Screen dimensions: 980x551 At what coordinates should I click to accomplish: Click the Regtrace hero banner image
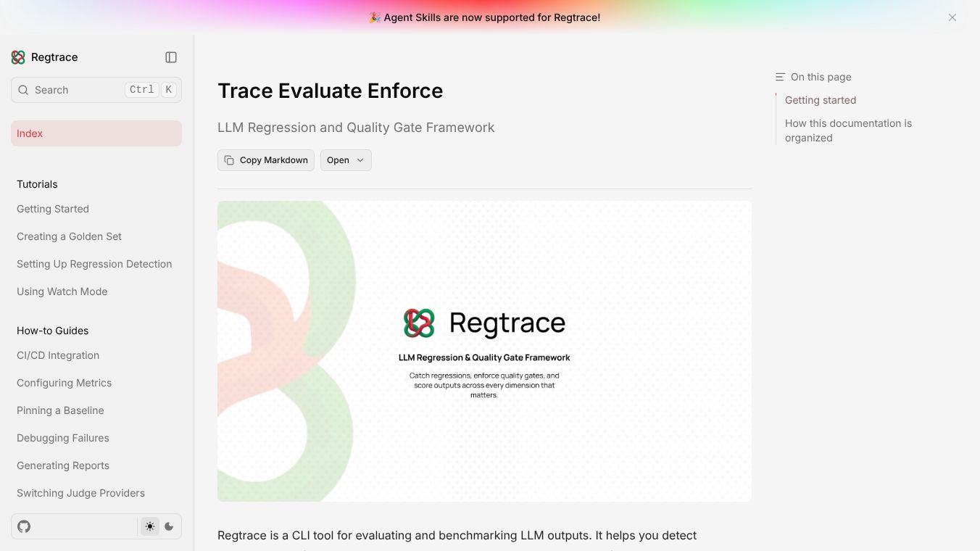coord(484,351)
